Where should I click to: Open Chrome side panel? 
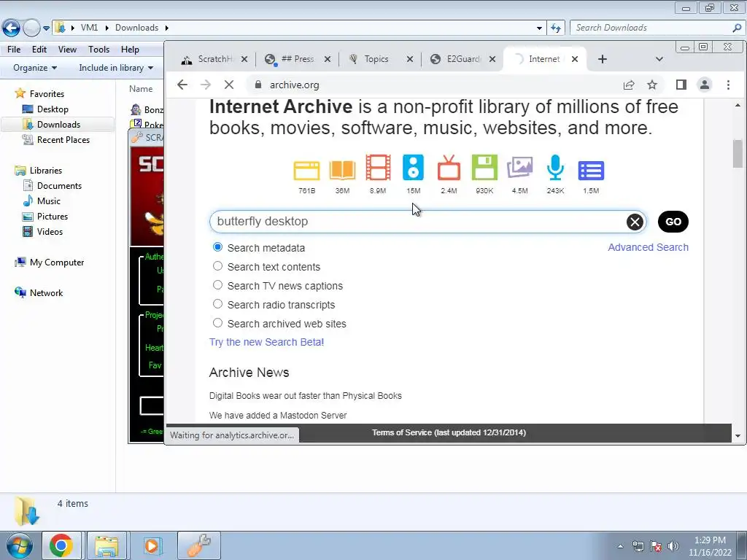(x=681, y=85)
